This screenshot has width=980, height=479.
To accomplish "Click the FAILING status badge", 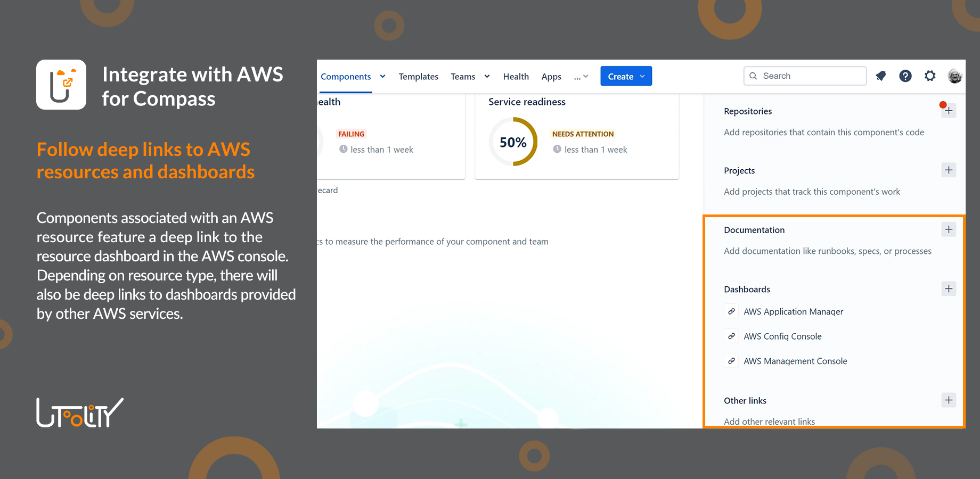I will pyautogui.click(x=351, y=134).
